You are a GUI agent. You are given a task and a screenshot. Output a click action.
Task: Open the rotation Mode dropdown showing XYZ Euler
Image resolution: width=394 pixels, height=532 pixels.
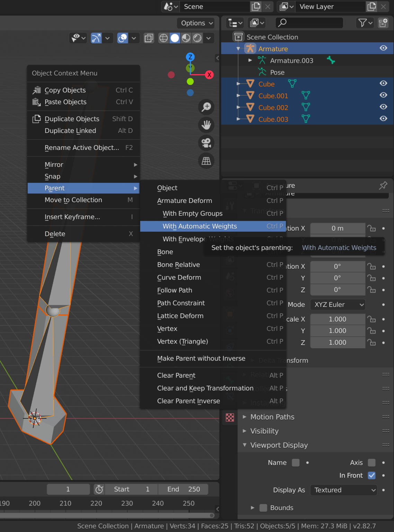pyautogui.click(x=337, y=304)
